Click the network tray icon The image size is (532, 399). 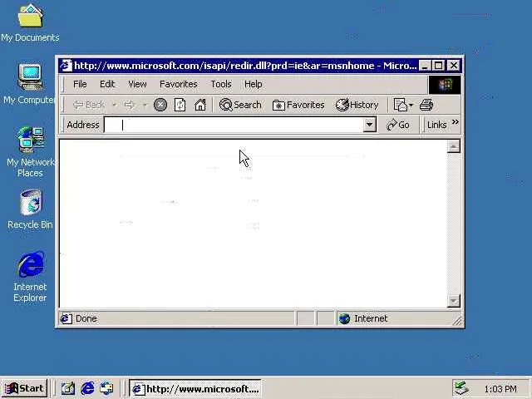[x=461, y=388]
